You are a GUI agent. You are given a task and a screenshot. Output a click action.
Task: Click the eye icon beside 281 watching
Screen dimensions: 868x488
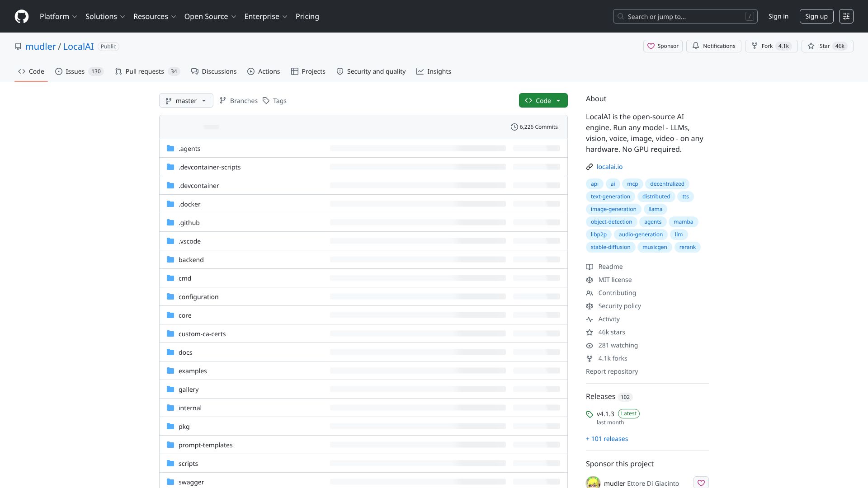590,345
